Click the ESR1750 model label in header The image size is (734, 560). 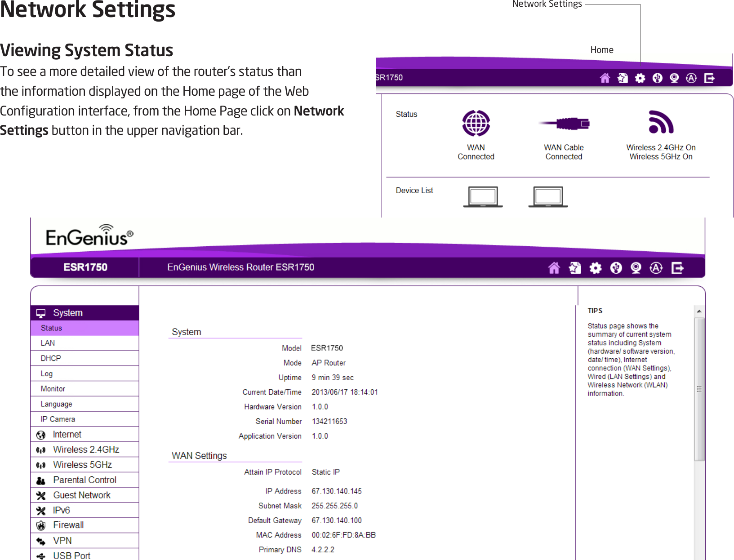coord(85,267)
